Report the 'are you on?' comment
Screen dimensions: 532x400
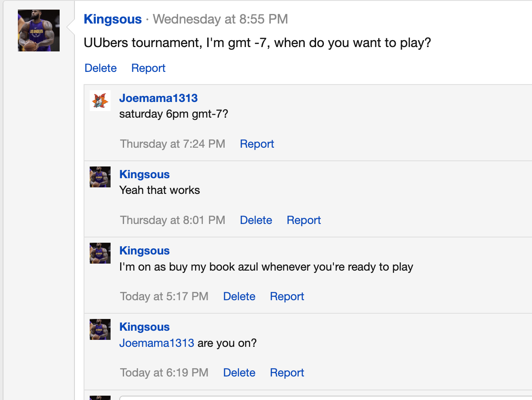(287, 373)
